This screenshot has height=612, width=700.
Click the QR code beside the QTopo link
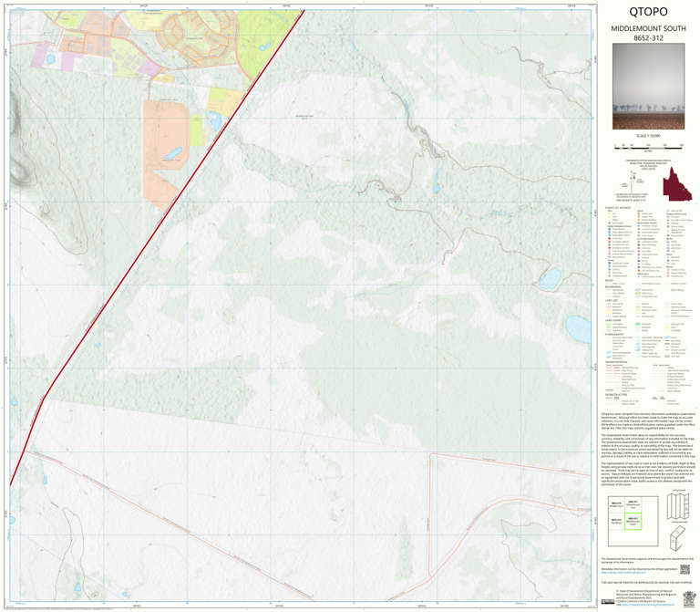[x=685, y=569]
